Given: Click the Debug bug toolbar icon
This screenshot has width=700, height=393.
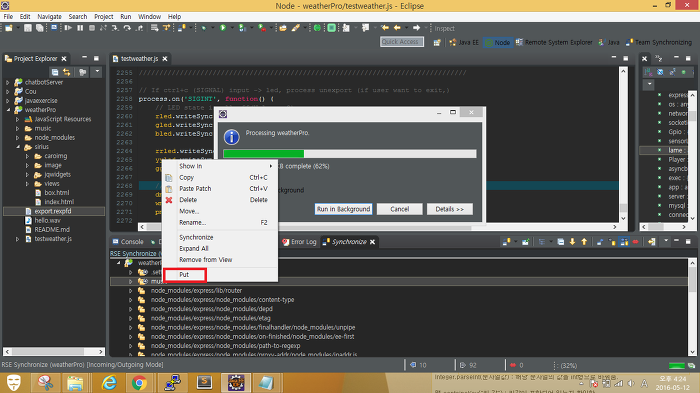Looking at the screenshot, I should pos(204,28).
